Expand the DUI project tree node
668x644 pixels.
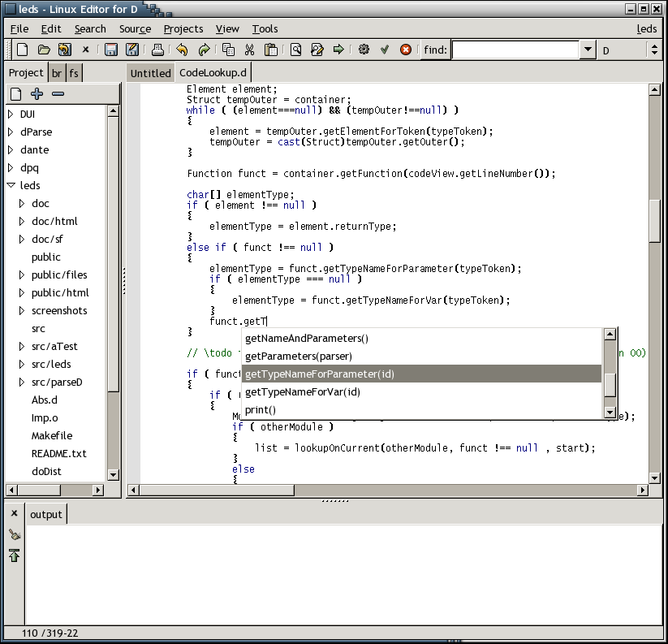coord(11,114)
